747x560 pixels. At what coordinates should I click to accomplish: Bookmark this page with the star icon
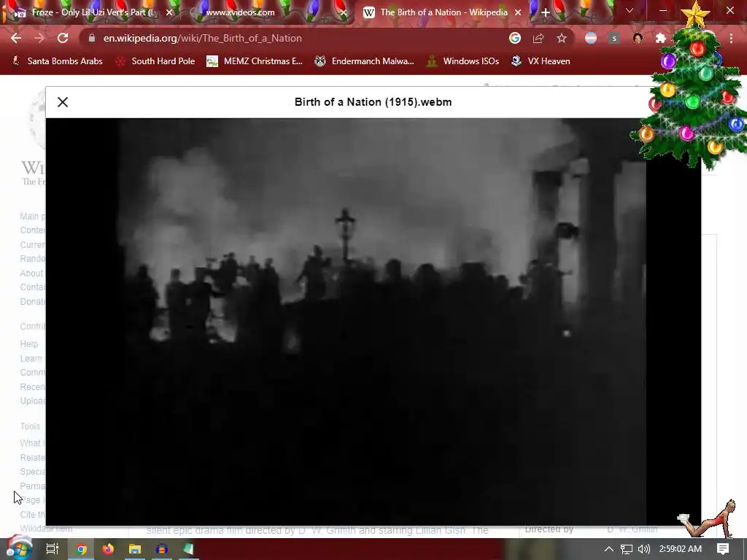562,38
